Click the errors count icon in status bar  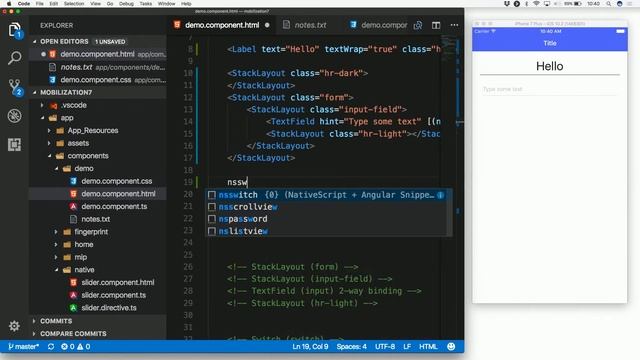[x=64, y=347]
